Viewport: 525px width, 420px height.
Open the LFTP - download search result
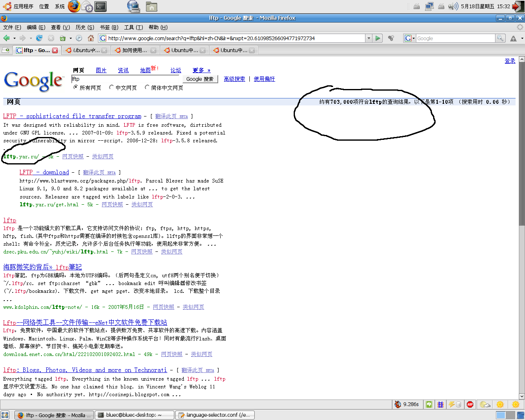tap(44, 172)
